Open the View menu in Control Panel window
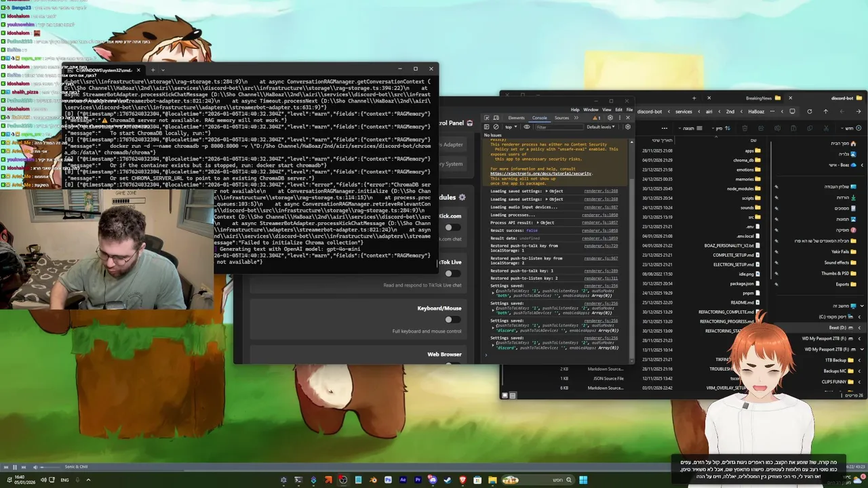Screen dimensions: 868x488 pos(607,110)
